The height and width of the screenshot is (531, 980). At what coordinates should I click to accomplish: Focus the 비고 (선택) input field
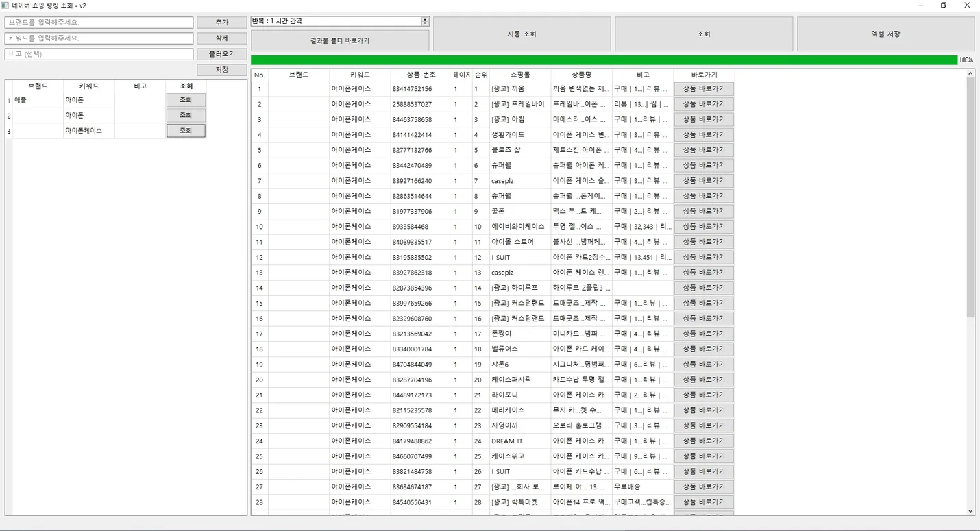pyautogui.click(x=99, y=54)
